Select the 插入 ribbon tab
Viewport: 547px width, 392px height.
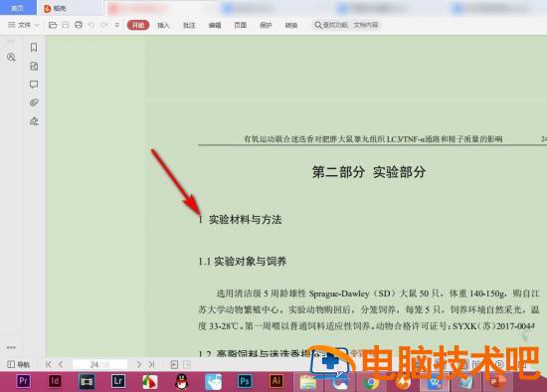point(163,25)
